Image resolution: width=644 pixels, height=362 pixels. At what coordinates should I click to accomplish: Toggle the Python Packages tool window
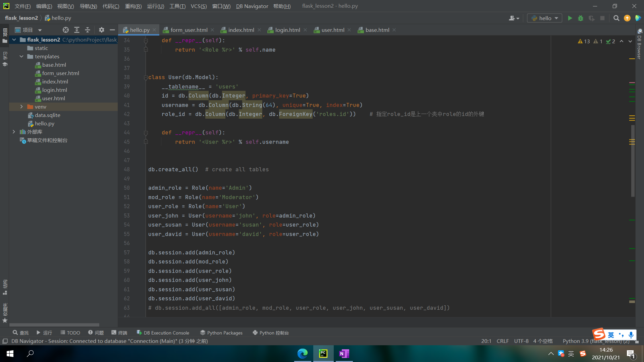(x=221, y=333)
